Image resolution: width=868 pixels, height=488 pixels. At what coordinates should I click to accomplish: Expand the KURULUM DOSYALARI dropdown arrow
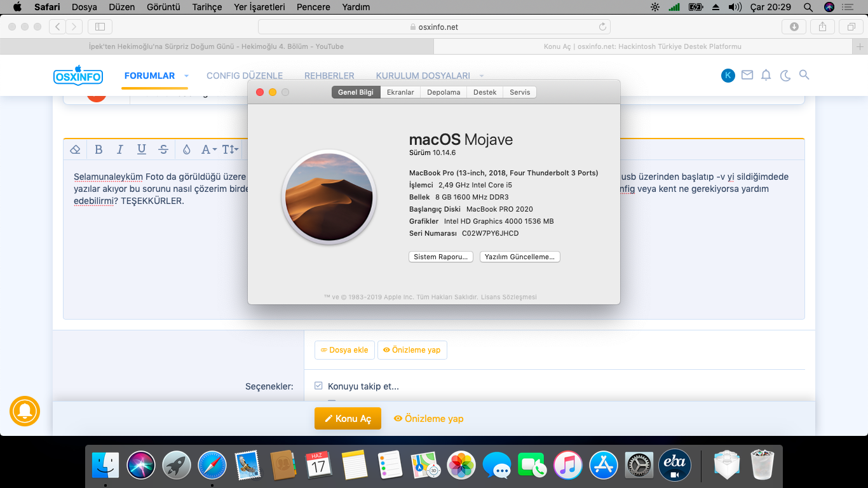click(x=482, y=76)
